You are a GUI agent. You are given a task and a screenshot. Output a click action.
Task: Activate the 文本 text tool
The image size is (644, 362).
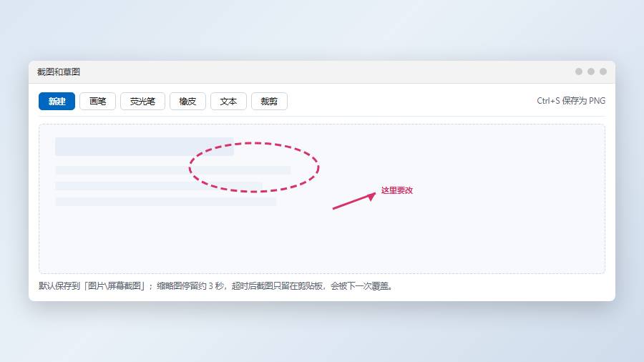[228, 102]
